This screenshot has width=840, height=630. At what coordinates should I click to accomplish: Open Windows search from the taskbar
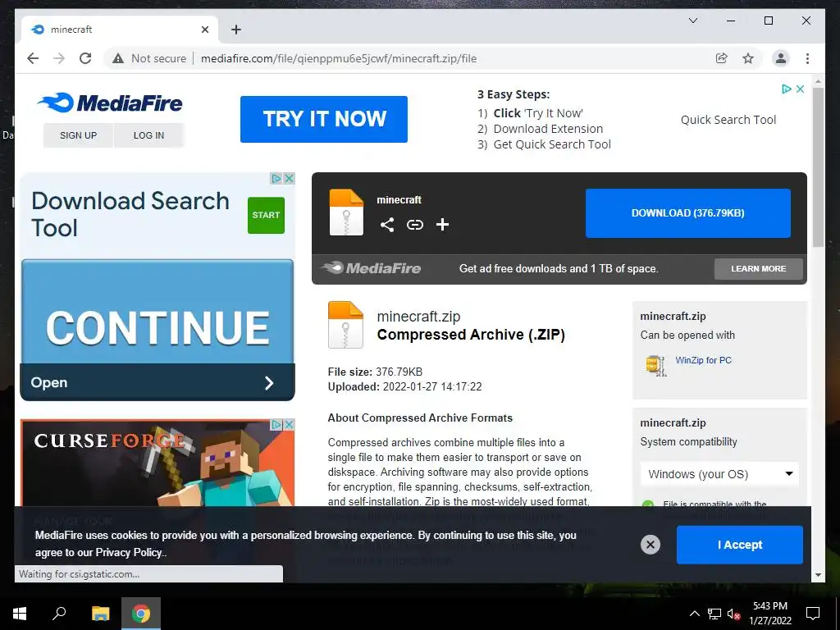click(x=59, y=614)
